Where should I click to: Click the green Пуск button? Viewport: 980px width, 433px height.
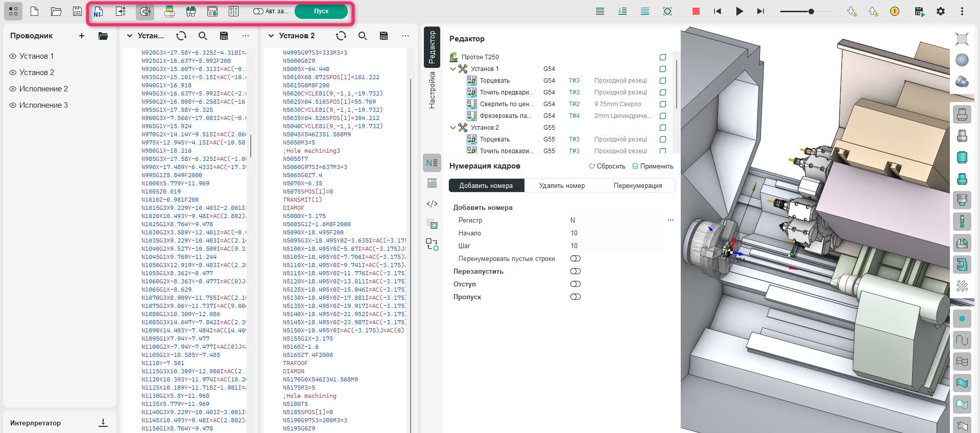pos(321,11)
